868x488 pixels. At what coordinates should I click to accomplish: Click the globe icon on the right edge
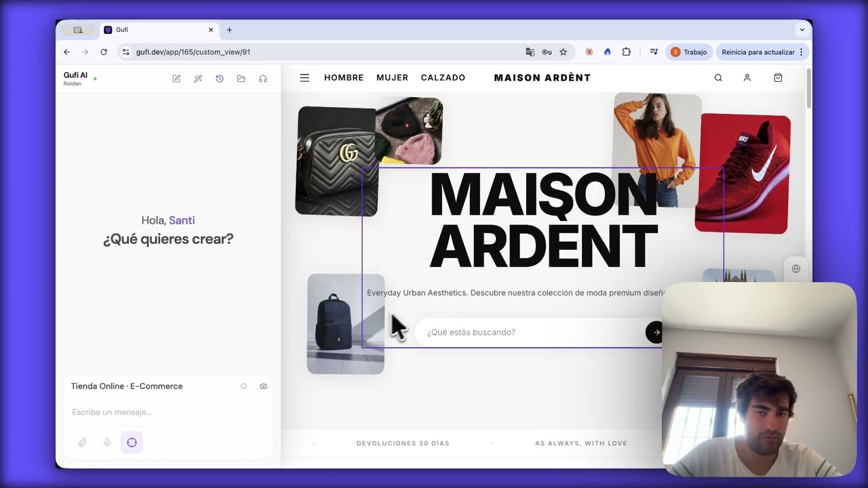coord(796,269)
